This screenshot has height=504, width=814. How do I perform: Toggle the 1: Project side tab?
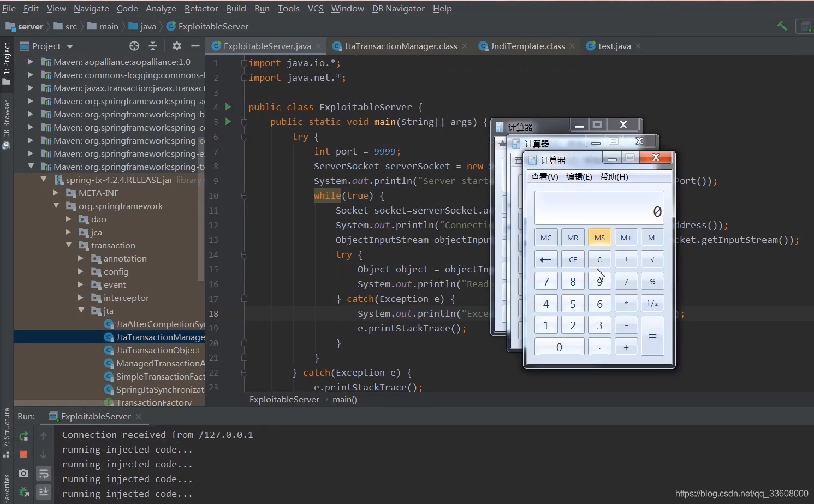pyautogui.click(x=7, y=63)
